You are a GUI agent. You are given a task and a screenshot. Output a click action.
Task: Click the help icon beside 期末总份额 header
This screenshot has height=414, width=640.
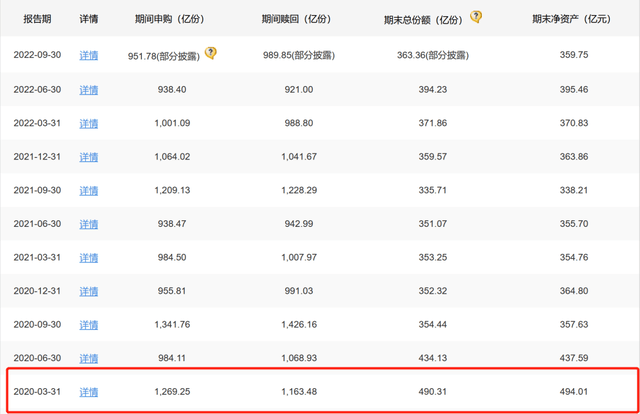click(x=476, y=17)
